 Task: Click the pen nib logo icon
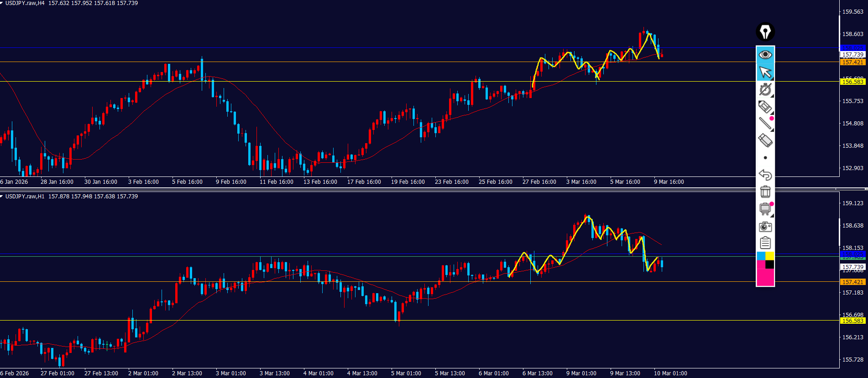(765, 32)
